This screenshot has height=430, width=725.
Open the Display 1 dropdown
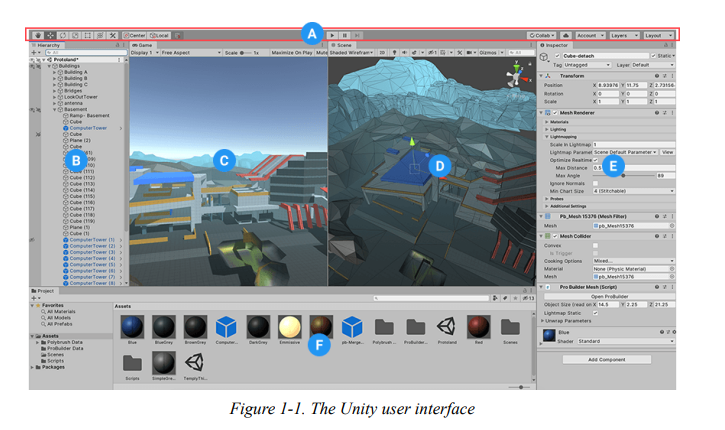point(144,53)
